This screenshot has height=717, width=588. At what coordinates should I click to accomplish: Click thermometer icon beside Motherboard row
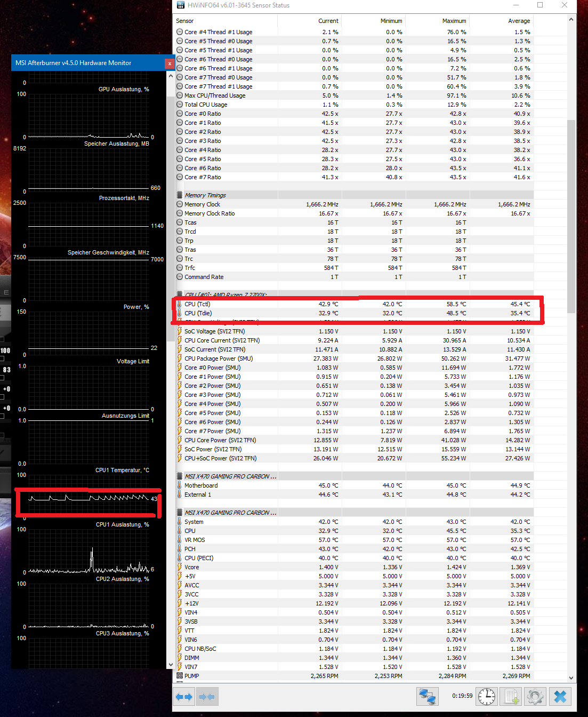tap(180, 485)
